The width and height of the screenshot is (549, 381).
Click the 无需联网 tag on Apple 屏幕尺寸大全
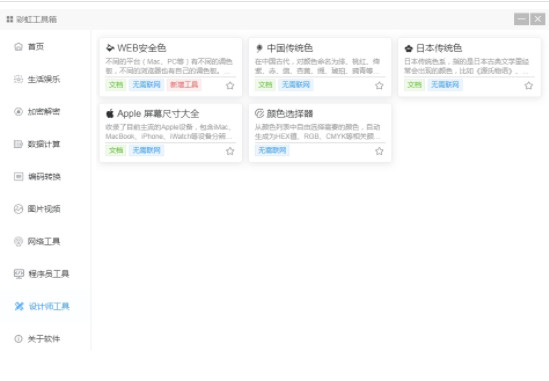[146, 150]
